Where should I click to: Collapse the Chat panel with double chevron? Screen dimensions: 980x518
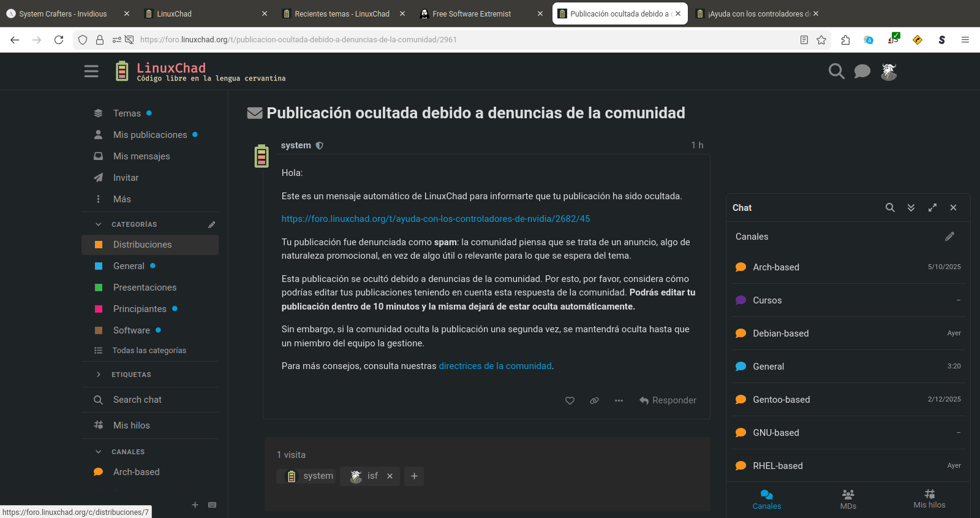coord(911,208)
